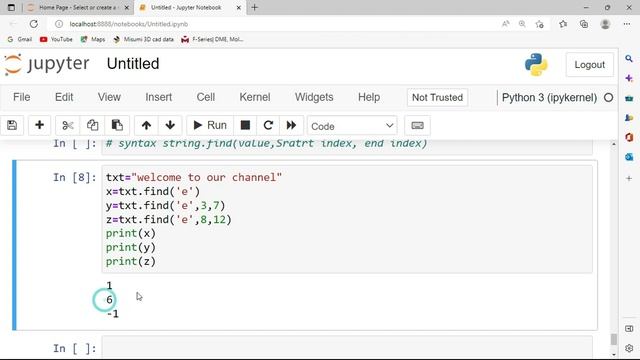The image size is (640, 360).
Task: Close the Home Page browser tab
Action: pyautogui.click(x=127, y=7)
